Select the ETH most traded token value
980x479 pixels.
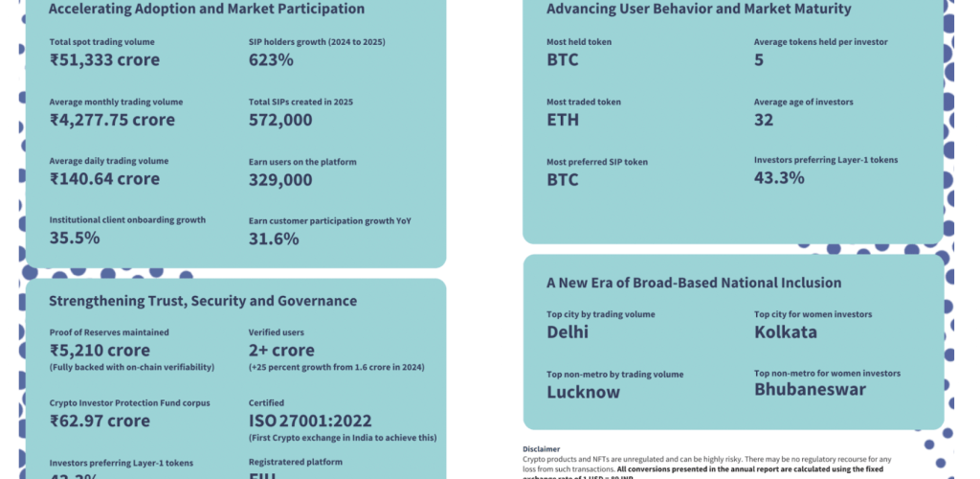point(563,120)
